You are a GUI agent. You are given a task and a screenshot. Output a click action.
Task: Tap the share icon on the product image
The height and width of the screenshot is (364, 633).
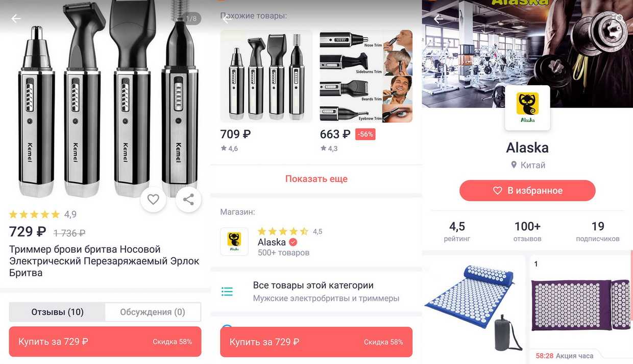188,200
